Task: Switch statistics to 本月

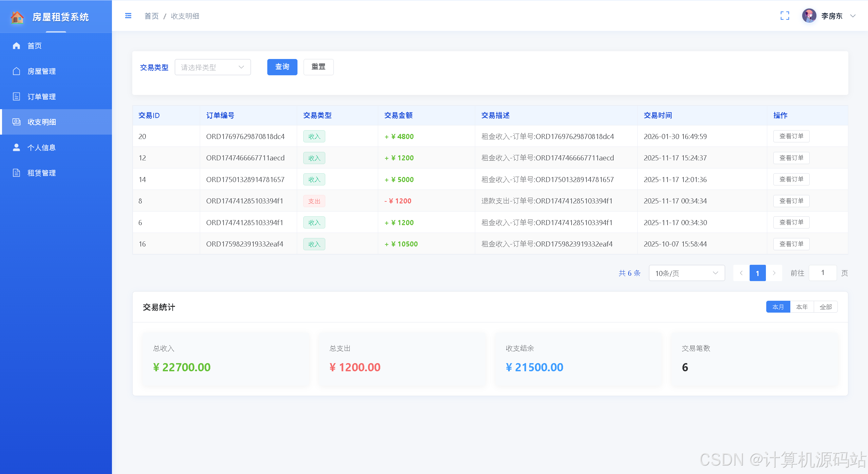Action: coord(778,307)
